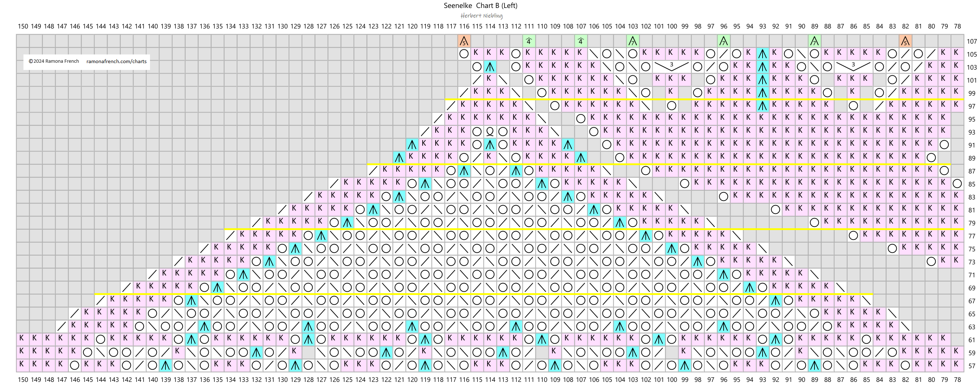Select cyan double decrease in row 91, column 120

coord(412,145)
